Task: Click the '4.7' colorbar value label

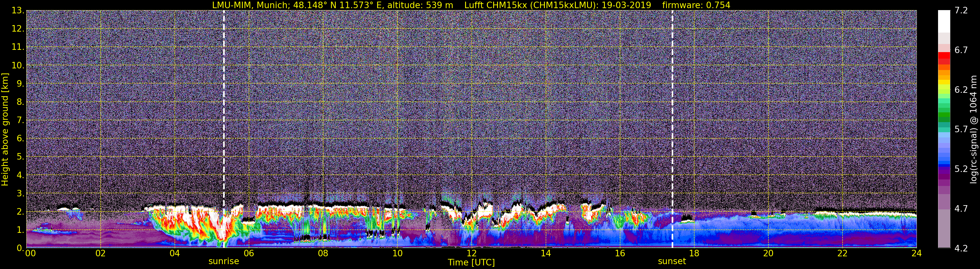Action: tap(961, 208)
